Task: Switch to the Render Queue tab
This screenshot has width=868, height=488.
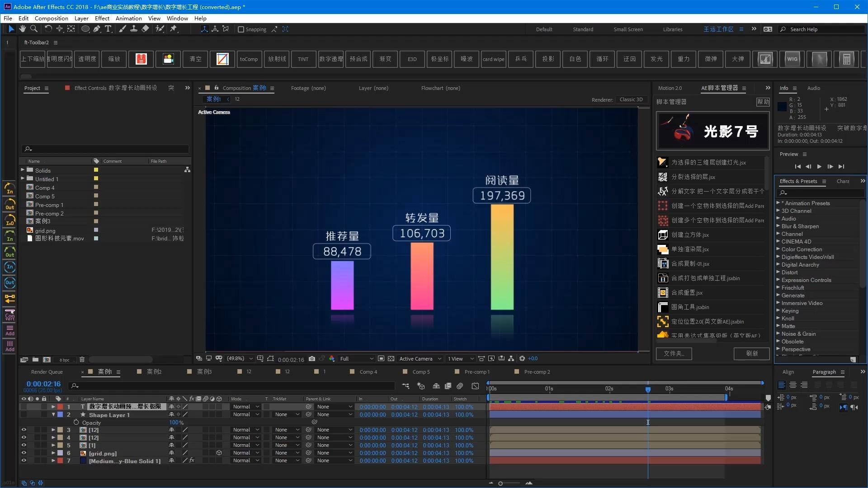Action: click(x=47, y=372)
